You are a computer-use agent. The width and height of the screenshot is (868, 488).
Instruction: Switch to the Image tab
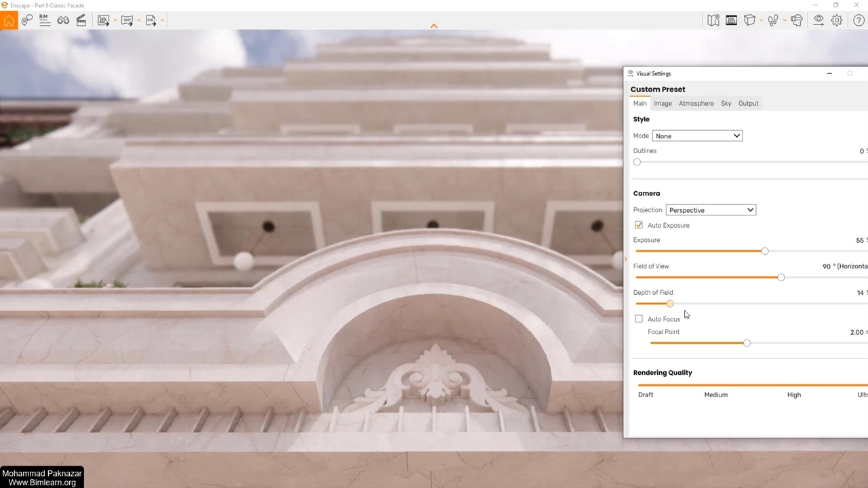[663, 104]
